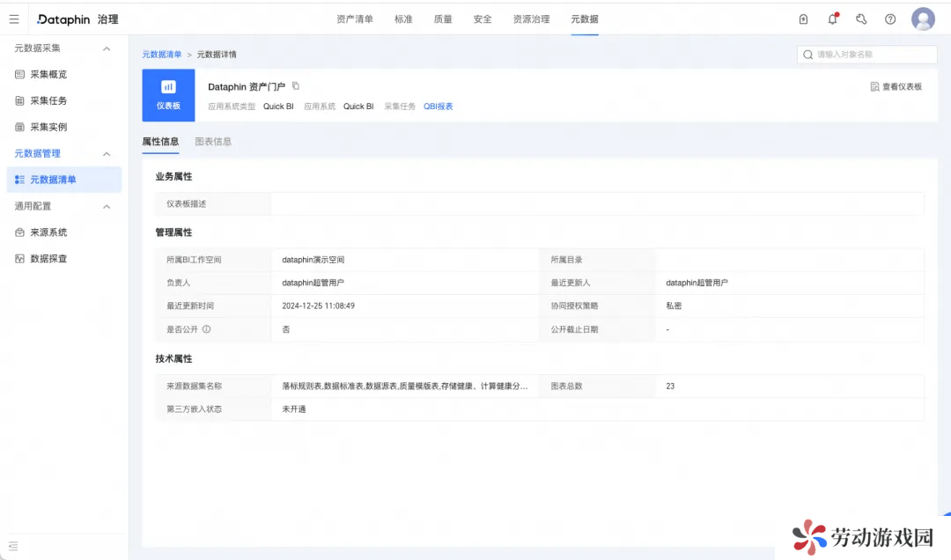Collapse the 元数据采集 section
951x560 pixels.
(107, 48)
